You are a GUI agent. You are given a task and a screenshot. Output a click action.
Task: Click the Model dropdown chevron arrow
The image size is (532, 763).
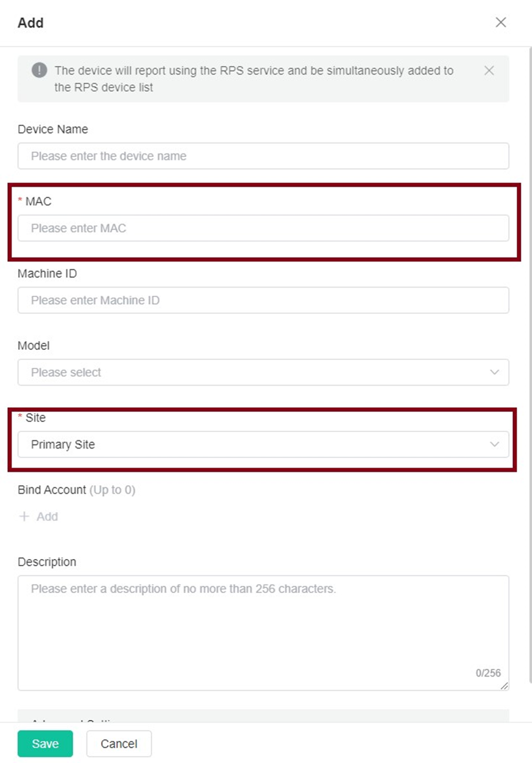coord(494,372)
